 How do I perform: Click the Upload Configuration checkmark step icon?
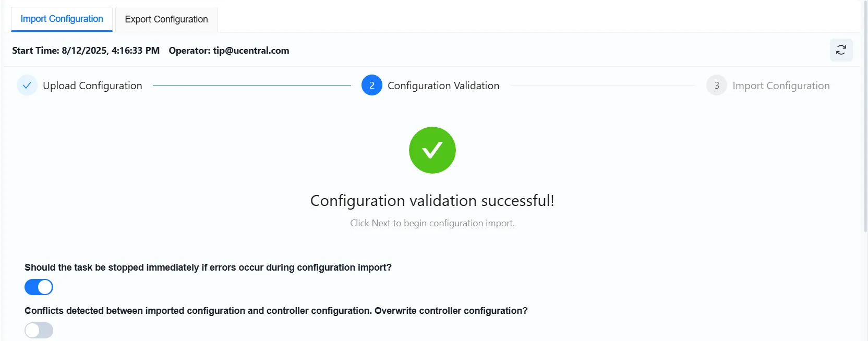point(27,86)
